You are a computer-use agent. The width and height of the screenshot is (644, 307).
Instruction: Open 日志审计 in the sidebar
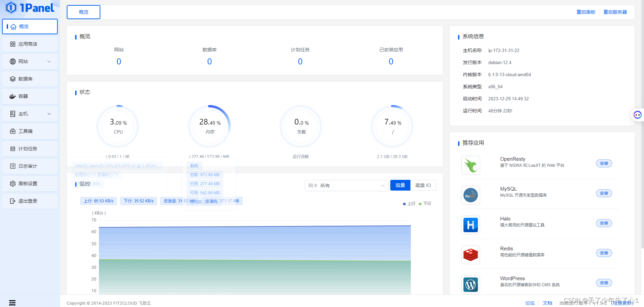pyautogui.click(x=30, y=166)
